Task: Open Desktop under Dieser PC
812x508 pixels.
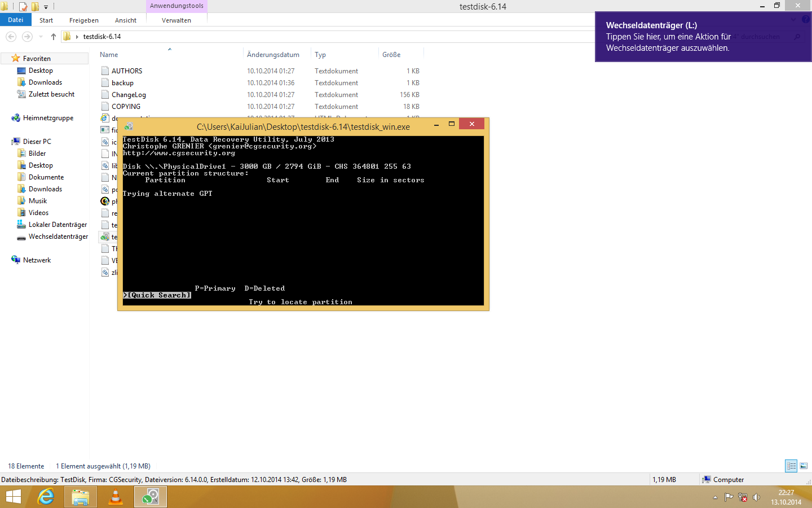Action: pyautogui.click(x=41, y=165)
